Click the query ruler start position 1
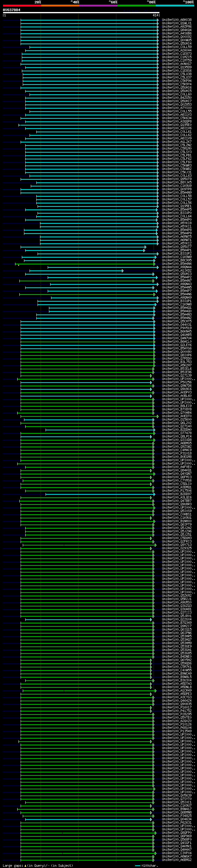This screenshot has width=197, height=868. coord(5,15)
